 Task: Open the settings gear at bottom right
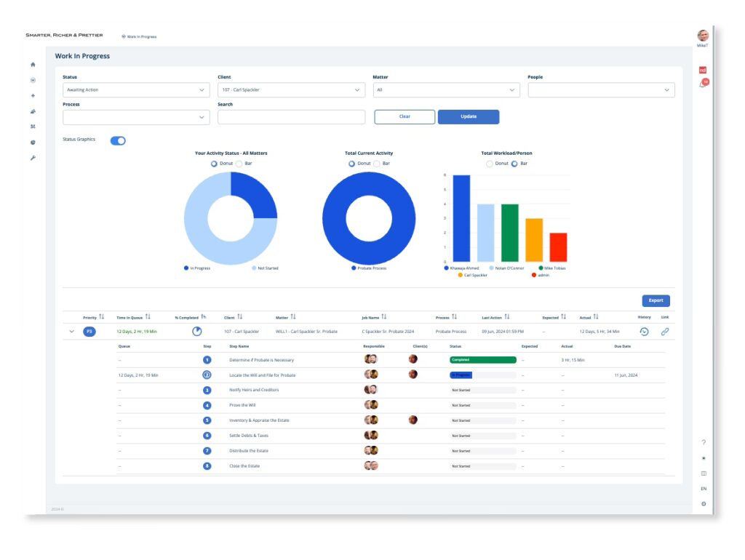[704, 503]
